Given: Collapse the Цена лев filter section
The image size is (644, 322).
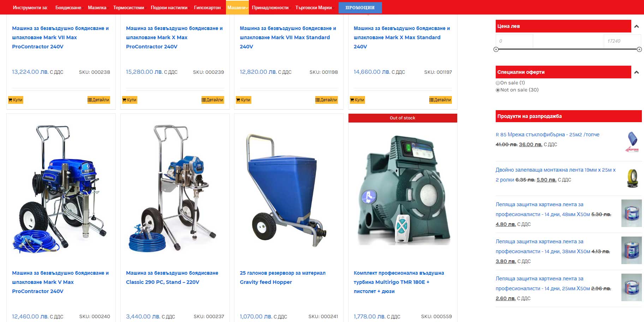Looking at the screenshot, I should [637, 26].
